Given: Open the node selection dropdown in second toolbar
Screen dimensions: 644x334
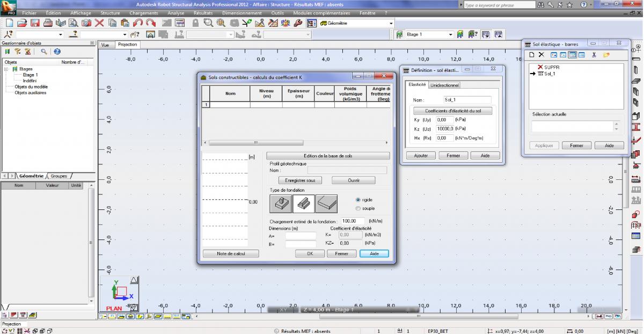Looking at the screenshot, I should [61, 34].
